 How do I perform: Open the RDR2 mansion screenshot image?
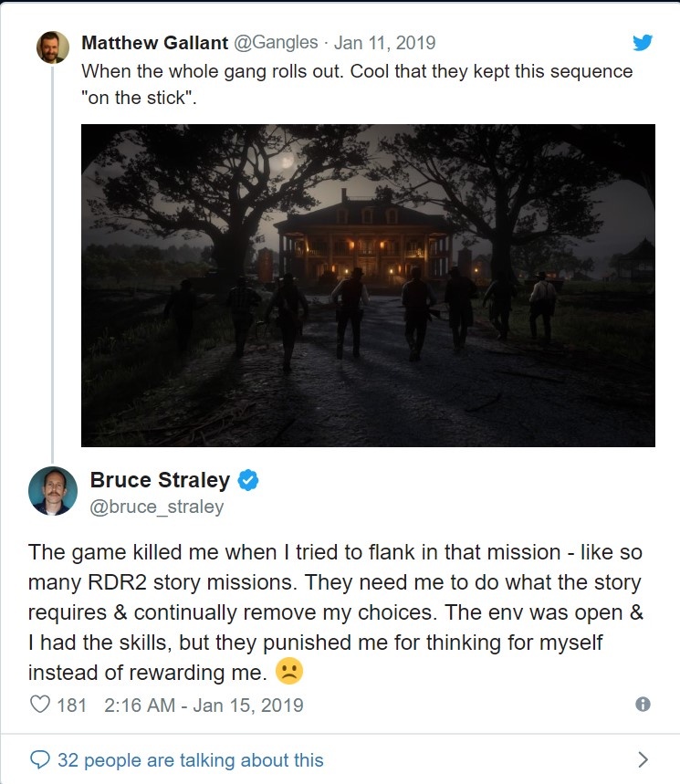tap(368, 286)
